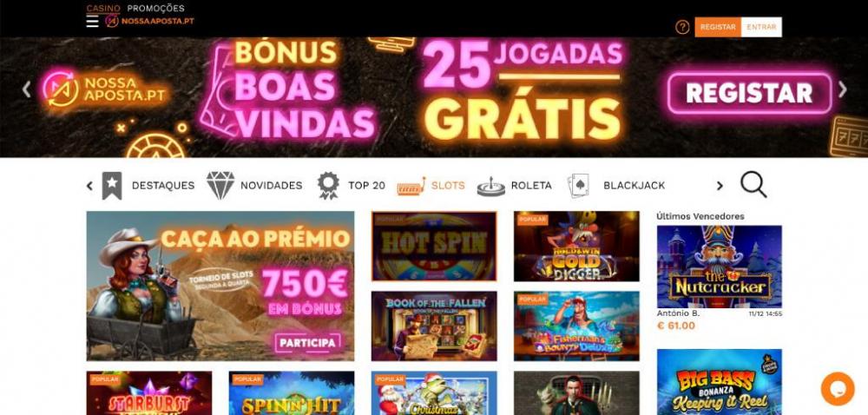Advance banner with right arrow
Screen dimensions: 868x415
[x=842, y=89]
